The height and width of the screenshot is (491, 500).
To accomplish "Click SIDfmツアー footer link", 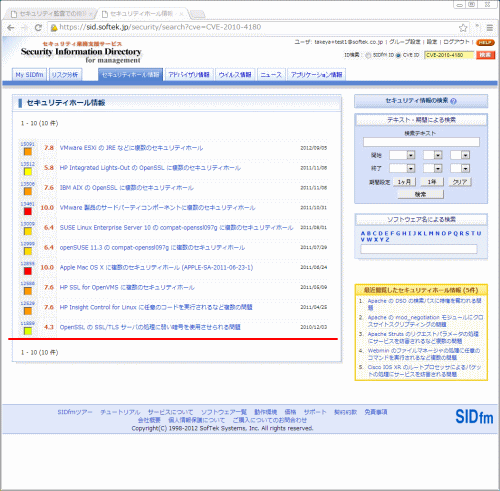I will coord(75,412).
